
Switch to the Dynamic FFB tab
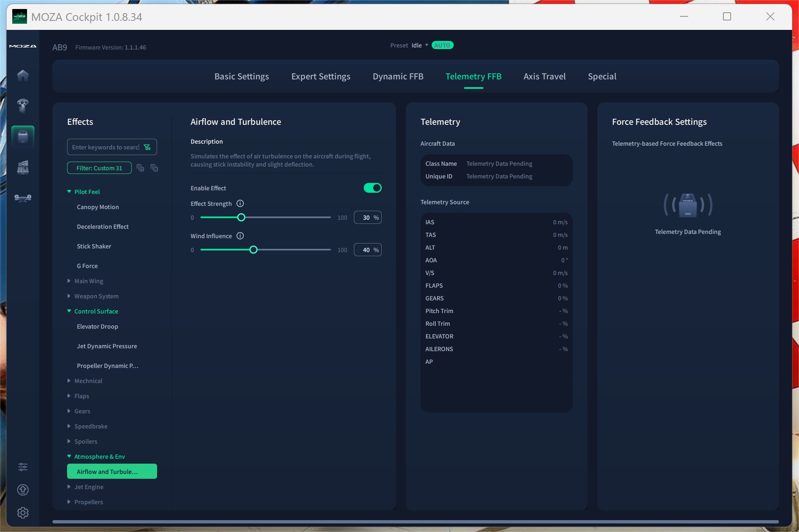(398, 77)
